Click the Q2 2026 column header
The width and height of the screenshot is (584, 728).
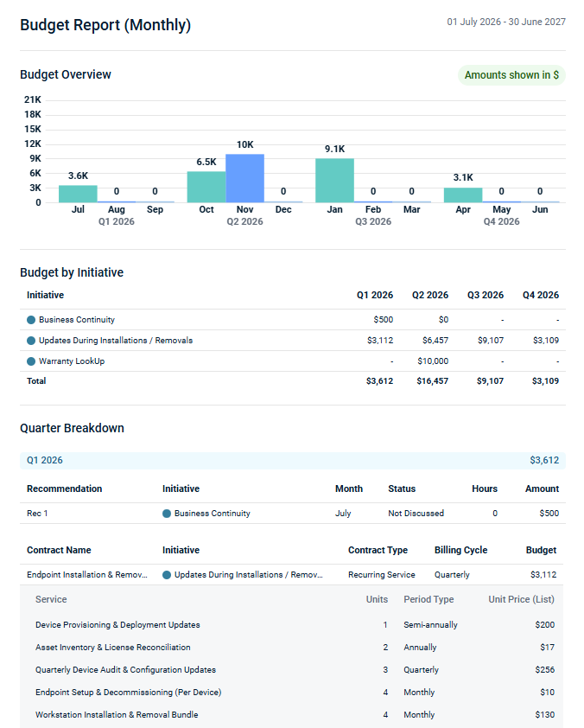pyautogui.click(x=430, y=296)
